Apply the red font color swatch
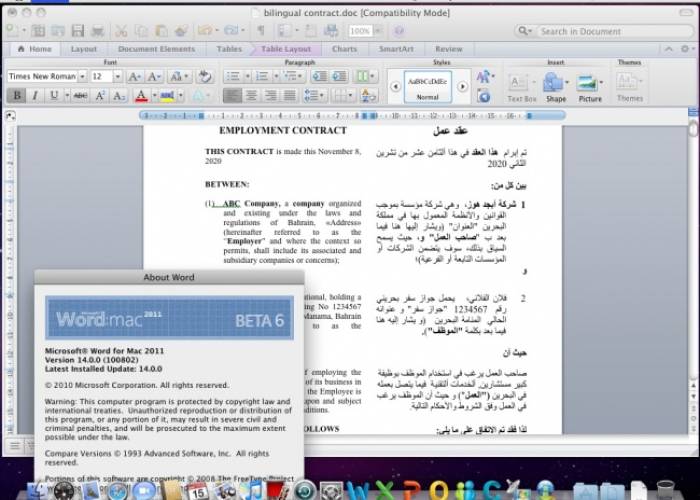This screenshot has height=500, width=700. click(x=141, y=96)
